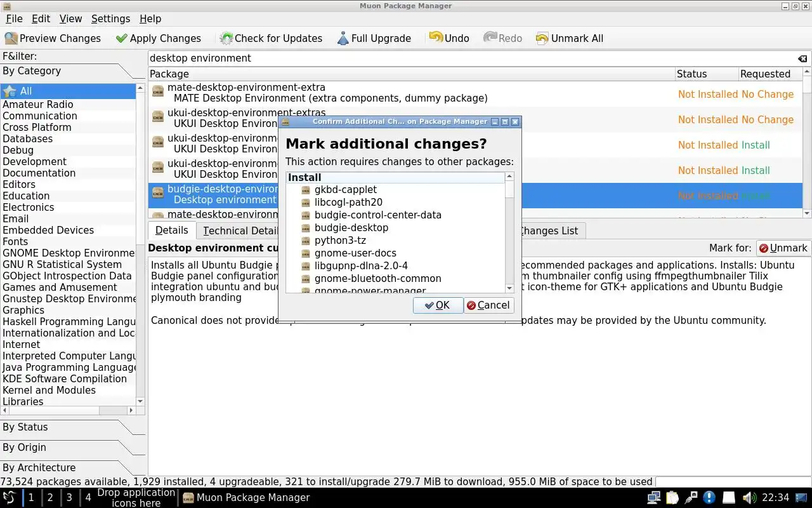The image size is (812, 508).
Task: Cancel the additional changes dialog
Action: pos(488,305)
